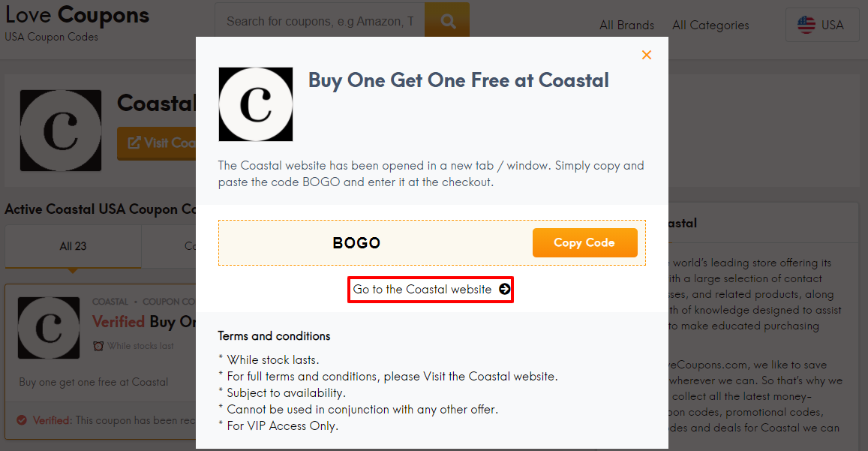The image size is (868, 451).
Task: Click the Coastal coupon thumbnail in the list
Action: [49, 328]
